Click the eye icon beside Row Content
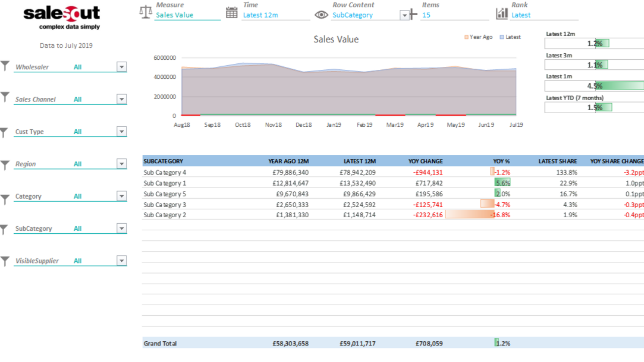Image resolution: width=644 pixels, height=362 pixels. 321,15
